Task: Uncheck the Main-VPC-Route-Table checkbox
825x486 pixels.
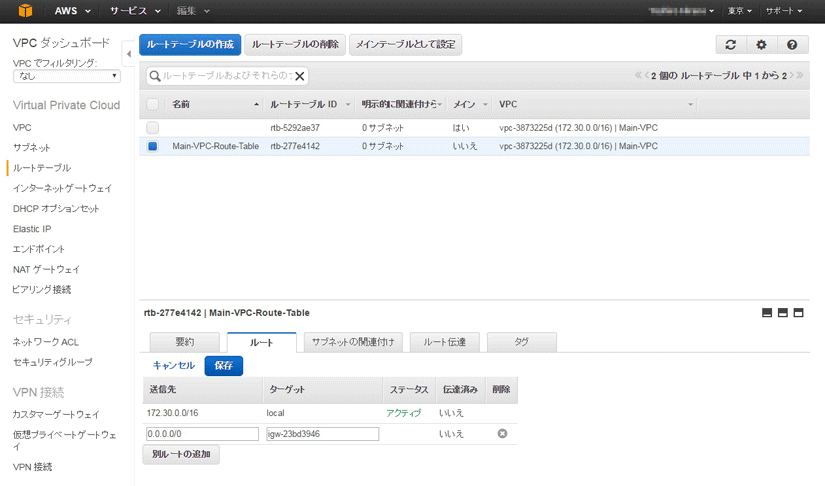Action: click(x=153, y=146)
